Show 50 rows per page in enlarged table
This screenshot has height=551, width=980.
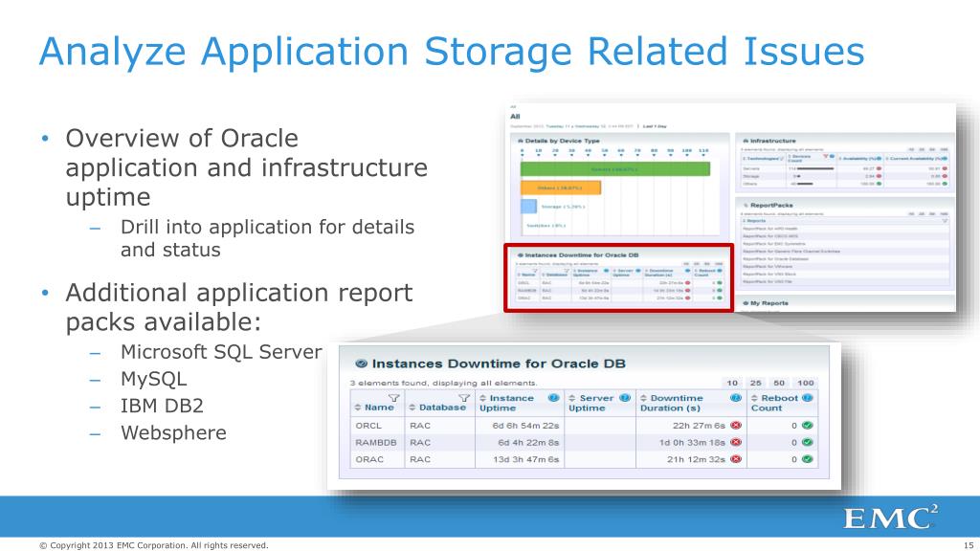click(779, 383)
